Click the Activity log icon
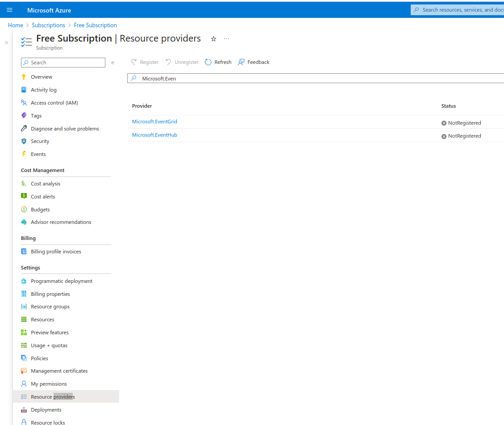 [24, 90]
